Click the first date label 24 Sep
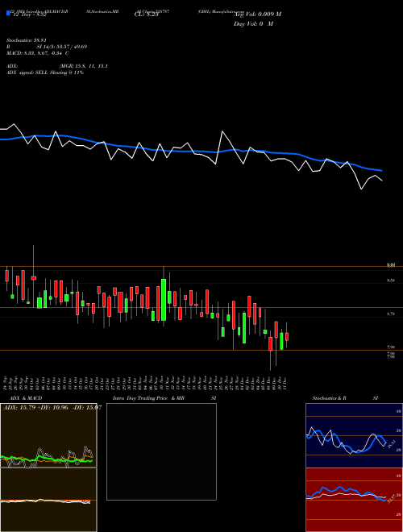Screen dimensions: 403x532 [x=6, y=383]
